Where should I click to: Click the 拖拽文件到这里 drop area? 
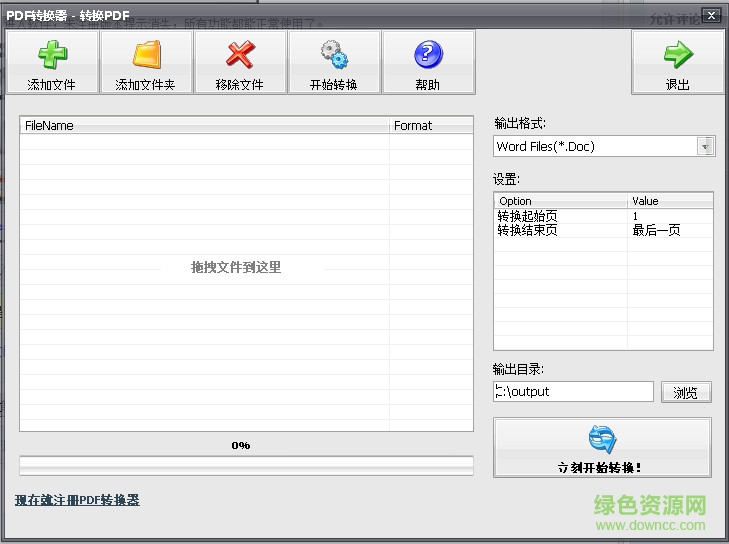(x=236, y=267)
